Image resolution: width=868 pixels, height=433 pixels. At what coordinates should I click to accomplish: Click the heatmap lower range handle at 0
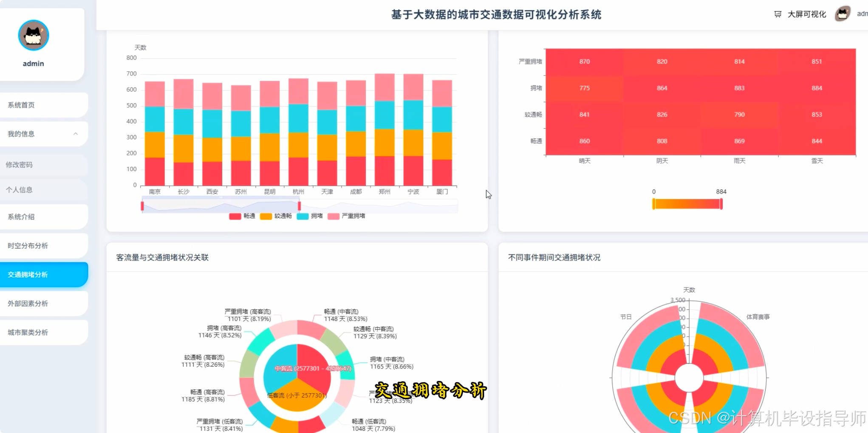click(x=653, y=204)
